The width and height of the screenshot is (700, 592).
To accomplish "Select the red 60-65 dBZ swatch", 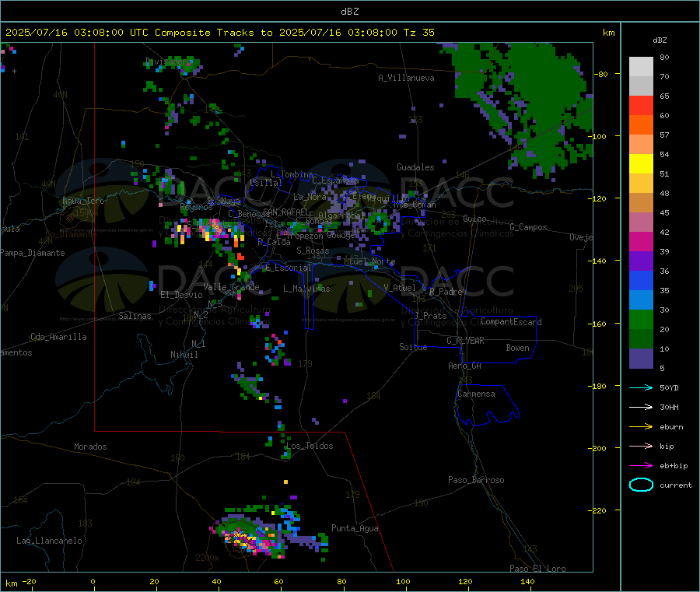I will tap(641, 106).
